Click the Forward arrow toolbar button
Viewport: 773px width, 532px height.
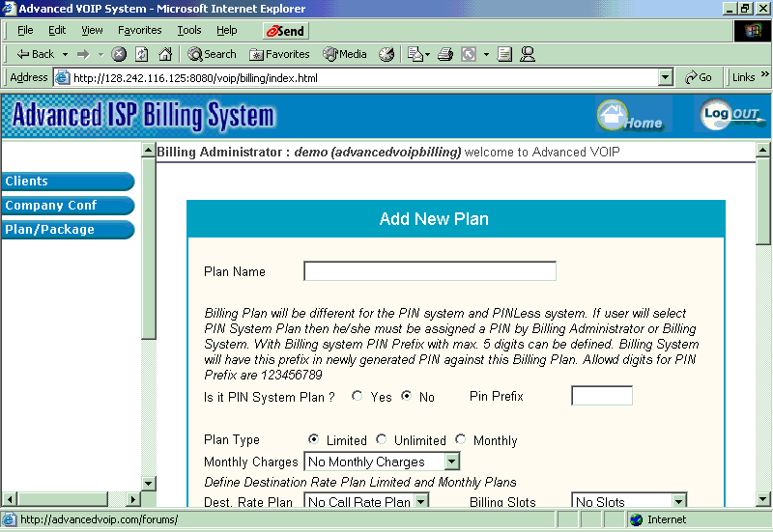tap(83, 54)
